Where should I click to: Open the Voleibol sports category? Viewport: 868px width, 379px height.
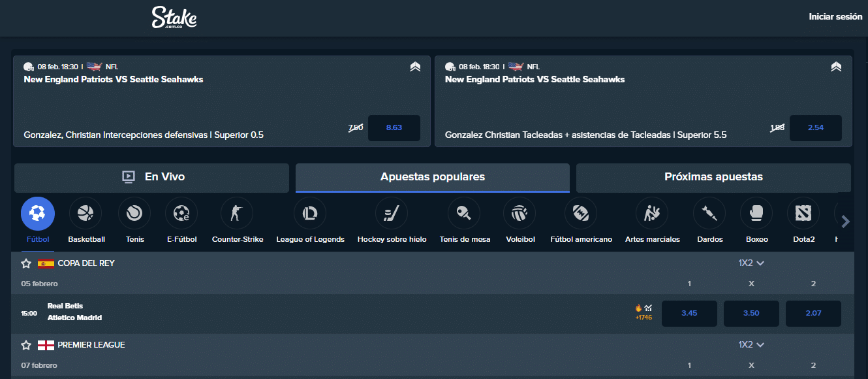pyautogui.click(x=519, y=213)
